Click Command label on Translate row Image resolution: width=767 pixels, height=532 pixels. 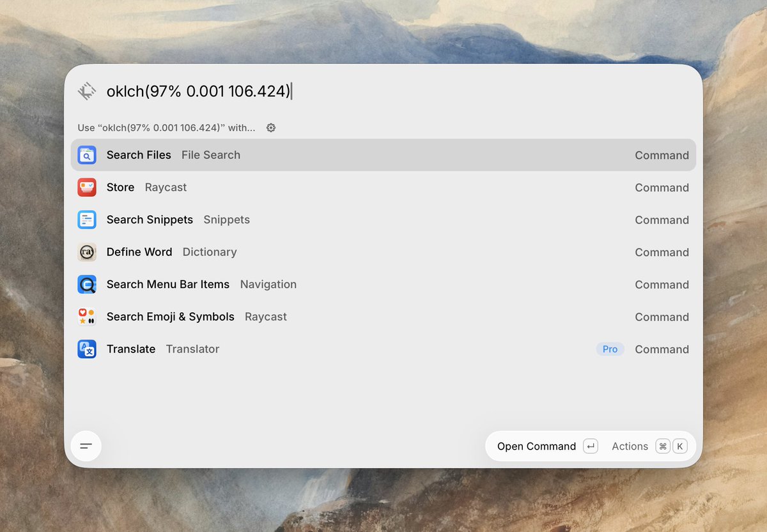click(662, 349)
